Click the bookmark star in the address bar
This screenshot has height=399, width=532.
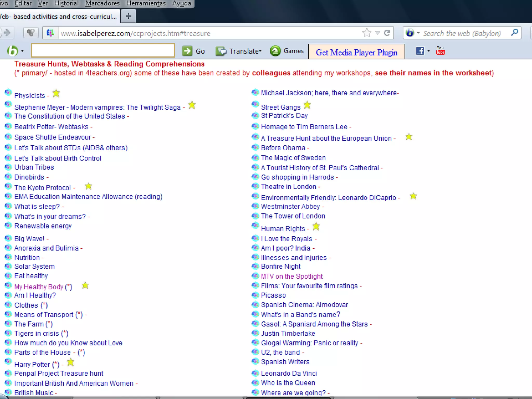367,33
